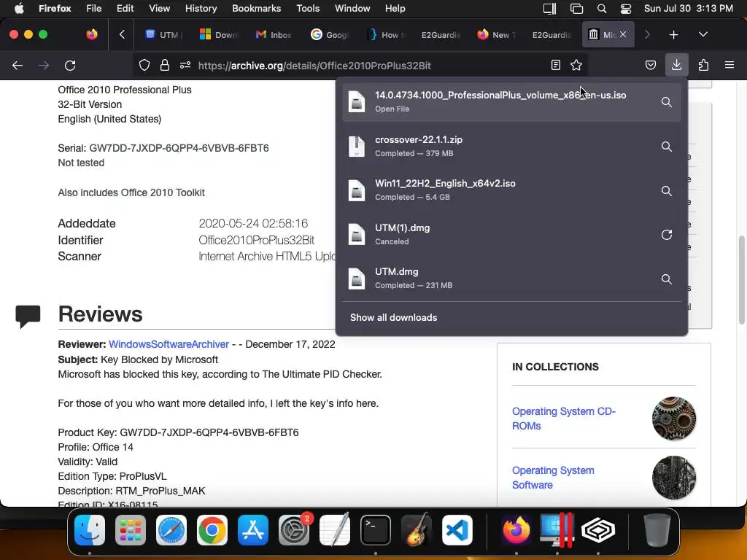Switch to the UTM tab
Image resolution: width=747 pixels, height=560 pixels.
(x=163, y=35)
